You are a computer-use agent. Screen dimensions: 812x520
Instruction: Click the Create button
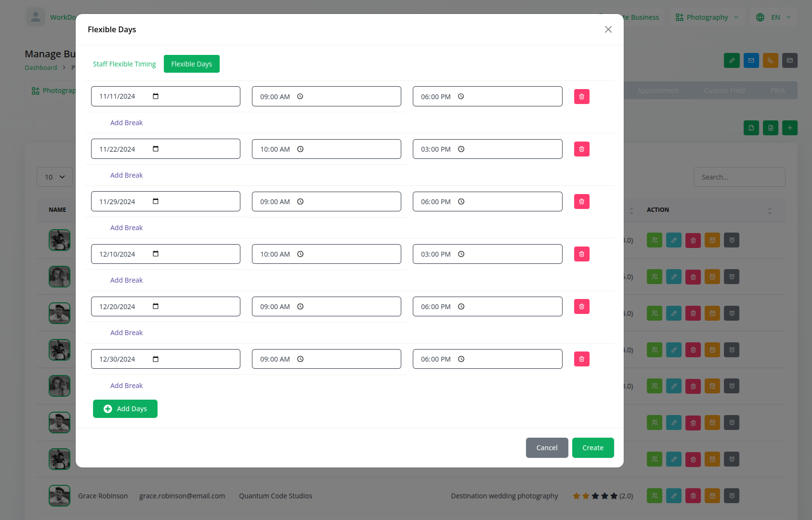coord(593,448)
